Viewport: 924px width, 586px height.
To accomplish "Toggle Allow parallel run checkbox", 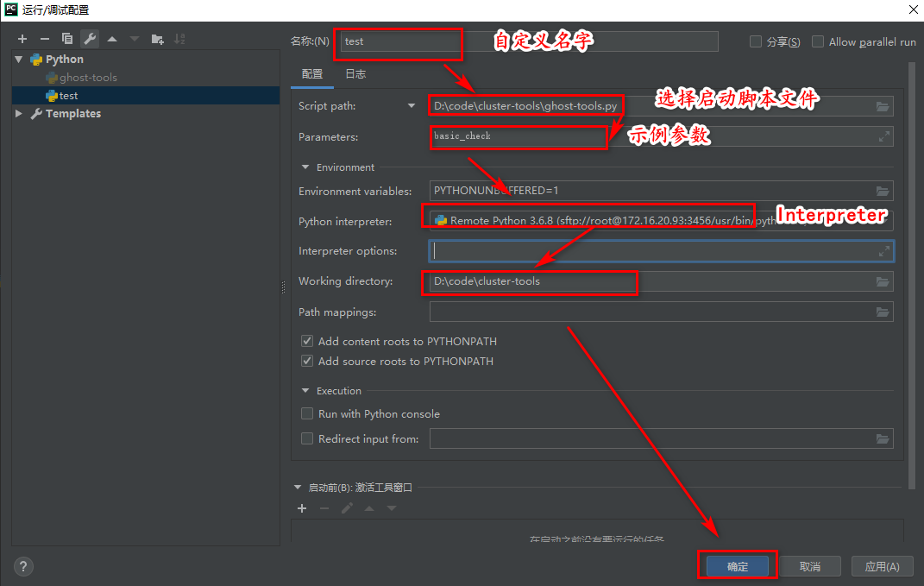I will 818,41.
